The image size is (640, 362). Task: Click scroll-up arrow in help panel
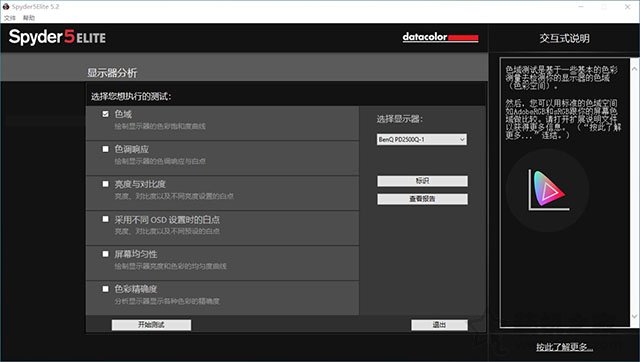point(635,69)
